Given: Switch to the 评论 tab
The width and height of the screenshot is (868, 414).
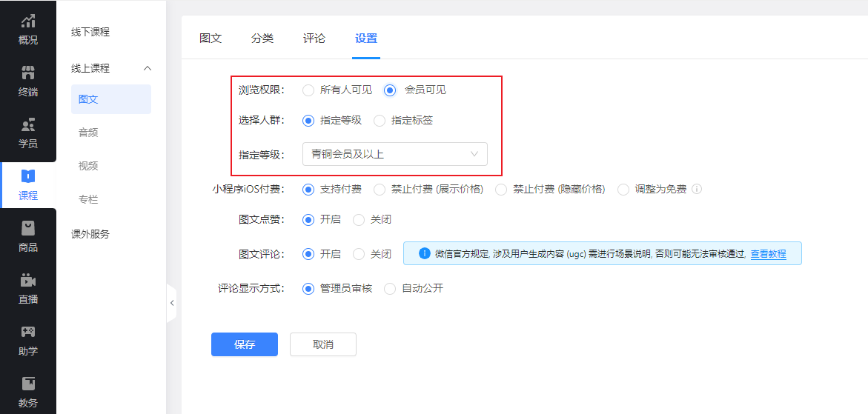Looking at the screenshot, I should pyautogui.click(x=314, y=38).
